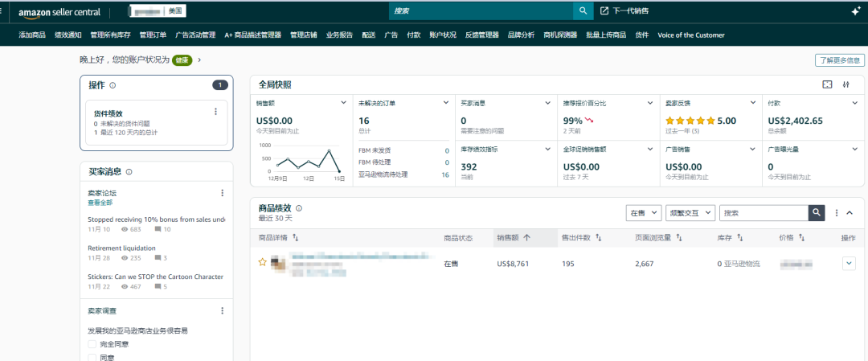Click the chevron next to account status

click(199, 59)
